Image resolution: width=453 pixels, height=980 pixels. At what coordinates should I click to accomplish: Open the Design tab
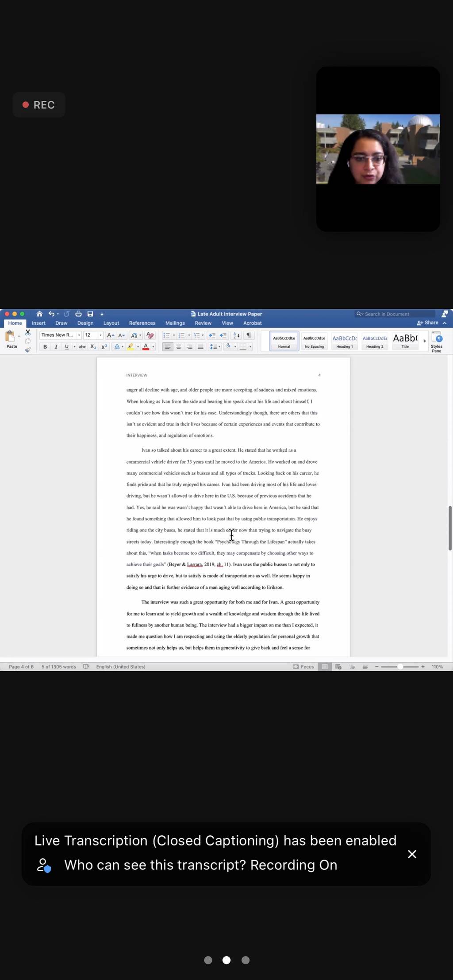(85, 323)
